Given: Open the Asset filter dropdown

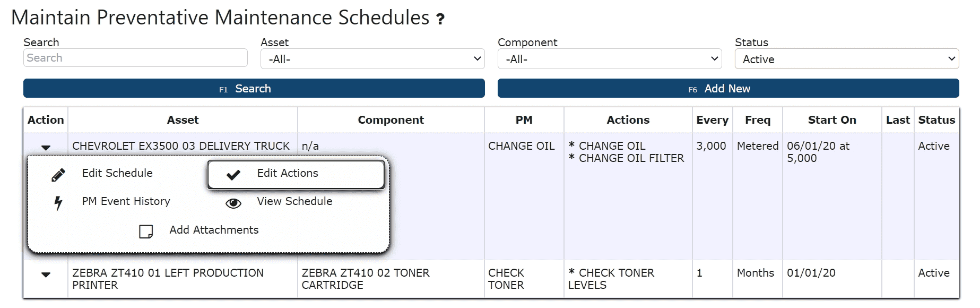Looking at the screenshot, I should click(372, 59).
